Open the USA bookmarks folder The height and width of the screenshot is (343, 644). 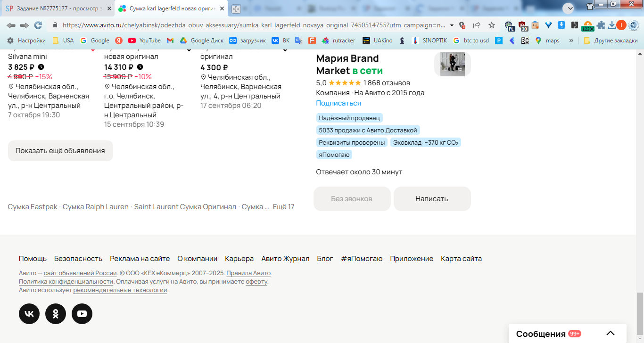(x=63, y=41)
